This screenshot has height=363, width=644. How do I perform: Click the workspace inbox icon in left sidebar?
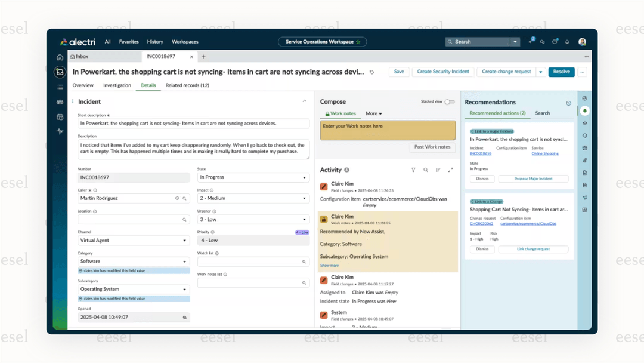pyautogui.click(x=60, y=72)
